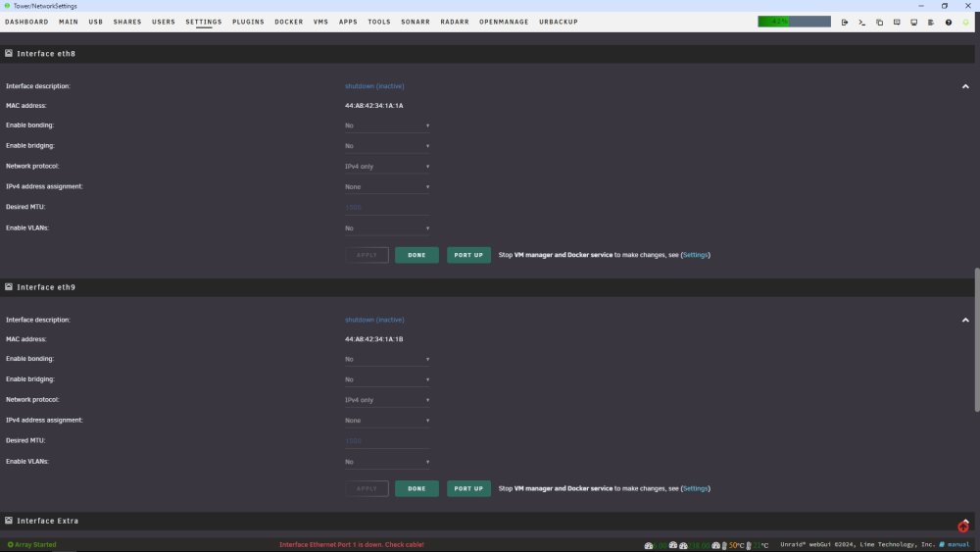Click the eth8 Done button
This screenshot has height=552, width=980.
click(x=416, y=255)
